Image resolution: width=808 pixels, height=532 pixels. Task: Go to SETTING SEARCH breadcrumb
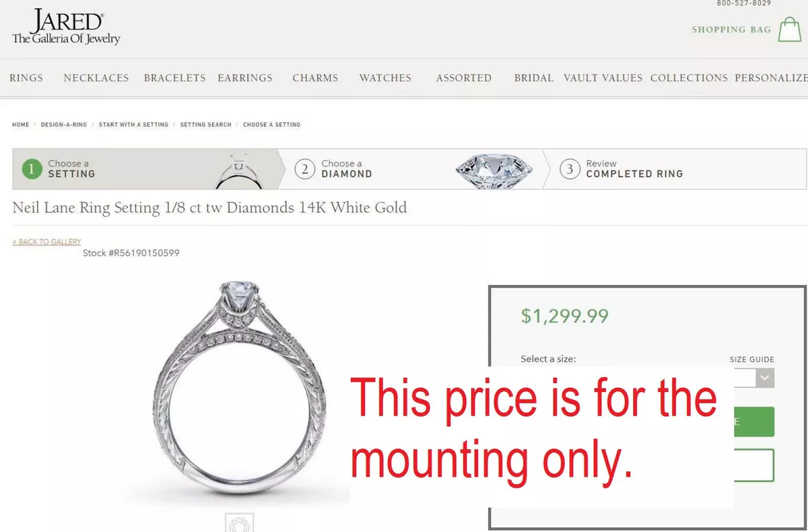(205, 125)
